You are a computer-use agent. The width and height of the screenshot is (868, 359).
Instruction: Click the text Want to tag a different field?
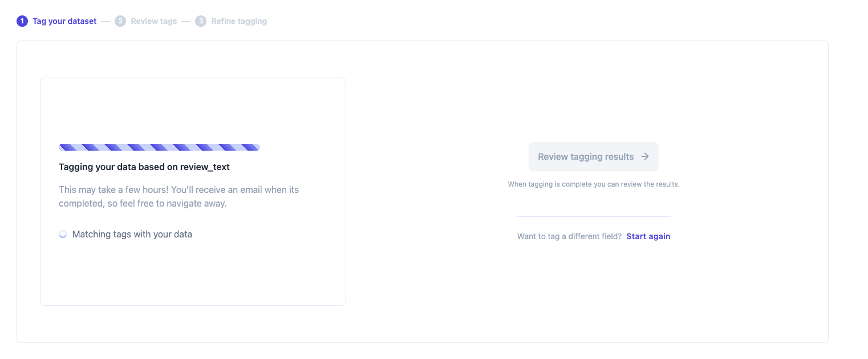pos(569,236)
